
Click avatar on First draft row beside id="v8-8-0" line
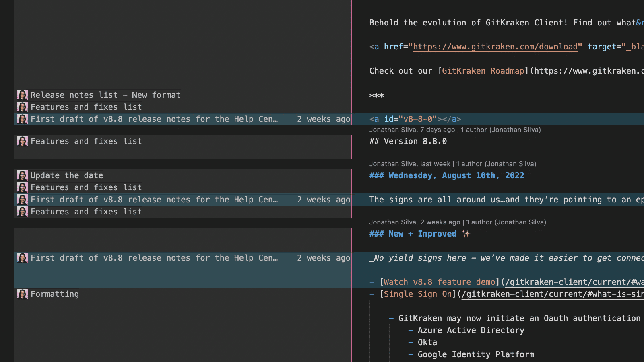[x=22, y=119]
